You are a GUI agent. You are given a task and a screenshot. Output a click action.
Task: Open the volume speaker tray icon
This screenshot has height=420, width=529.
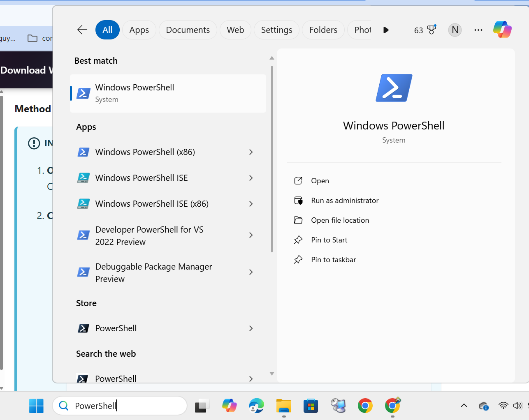[x=517, y=406]
